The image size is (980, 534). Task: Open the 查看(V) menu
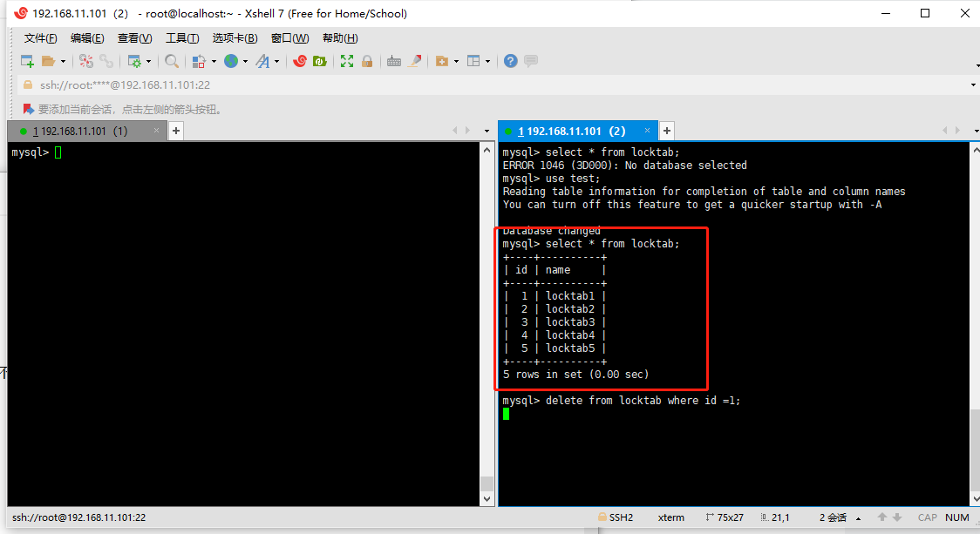pos(134,38)
